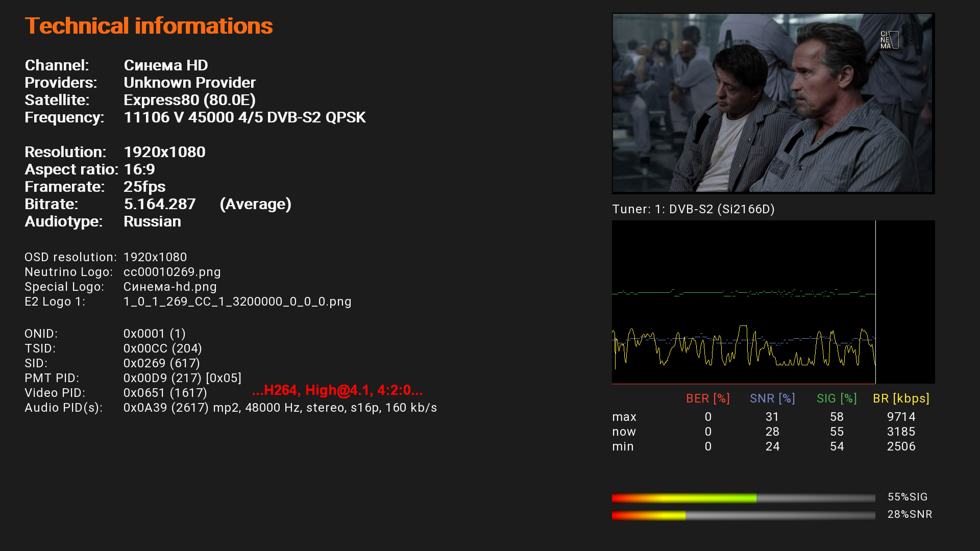980x551 pixels.
Task: Click the BER [%] column header
Action: coord(707,398)
